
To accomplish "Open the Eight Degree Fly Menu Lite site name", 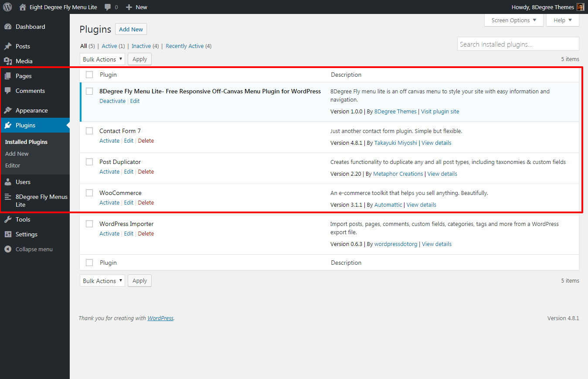I will pyautogui.click(x=63, y=7).
